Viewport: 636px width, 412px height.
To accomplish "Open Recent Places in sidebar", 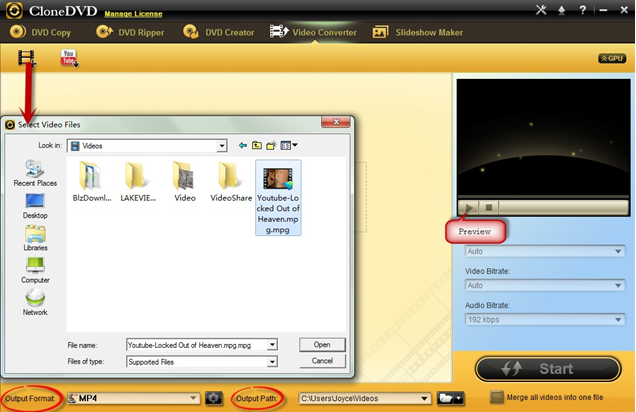I will (x=35, y=173).
